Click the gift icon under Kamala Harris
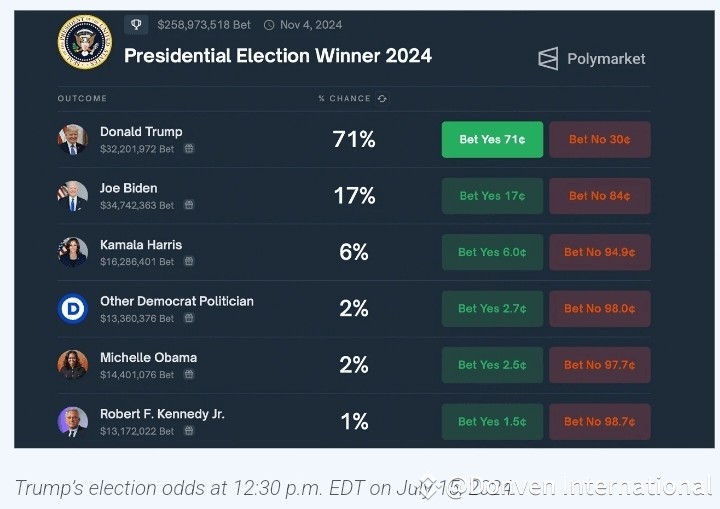 point(189,262)
